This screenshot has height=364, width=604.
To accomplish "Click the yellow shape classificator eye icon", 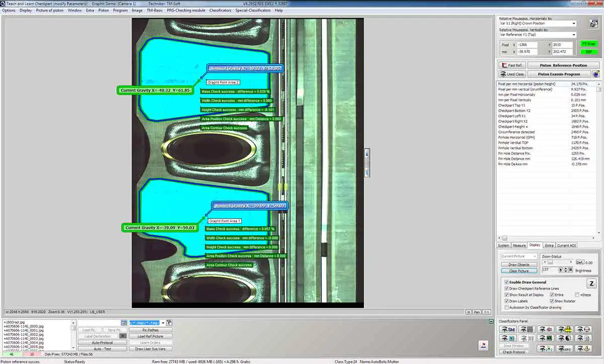I will point(564,329).
